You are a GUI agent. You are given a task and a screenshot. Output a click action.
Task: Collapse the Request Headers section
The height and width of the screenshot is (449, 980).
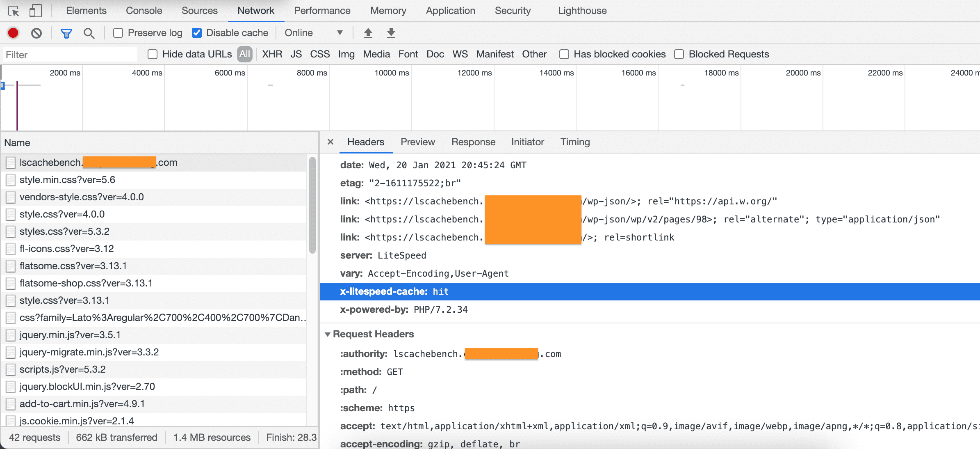328,334
